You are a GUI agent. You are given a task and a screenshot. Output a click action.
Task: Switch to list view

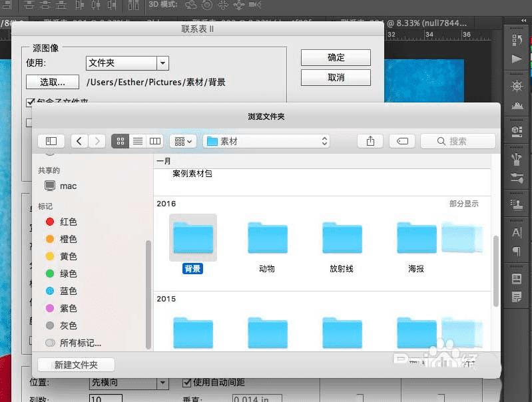click(138, 141)
